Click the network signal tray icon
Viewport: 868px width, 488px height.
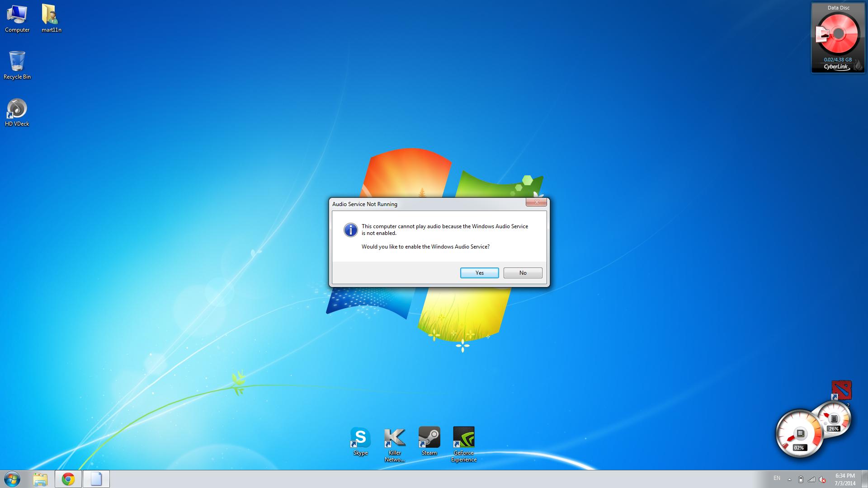point(811,479)
